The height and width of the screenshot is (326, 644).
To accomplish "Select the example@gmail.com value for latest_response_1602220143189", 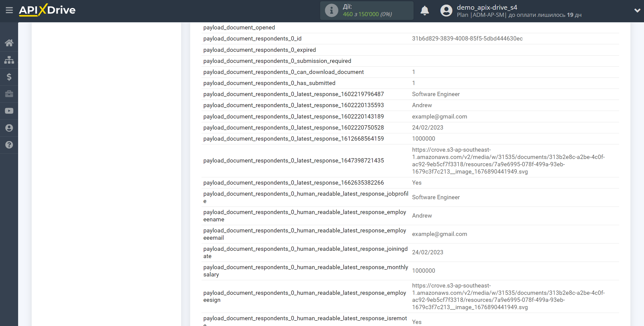I will (x=439, y=116).
